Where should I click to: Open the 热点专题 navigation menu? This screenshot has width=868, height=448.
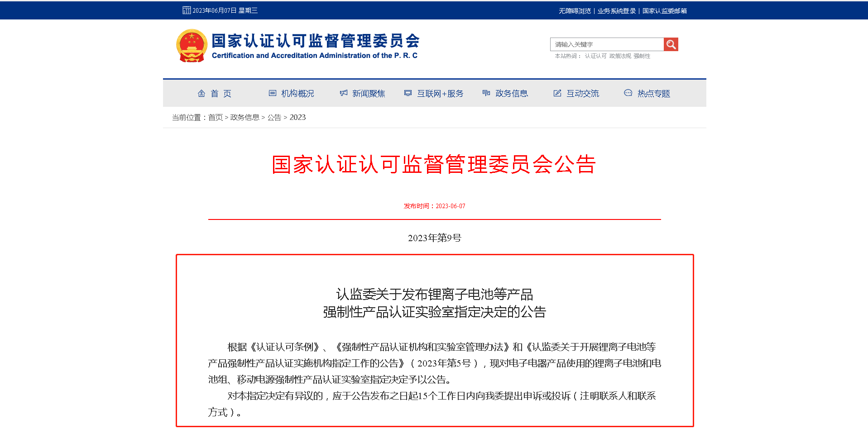point(653,94)
